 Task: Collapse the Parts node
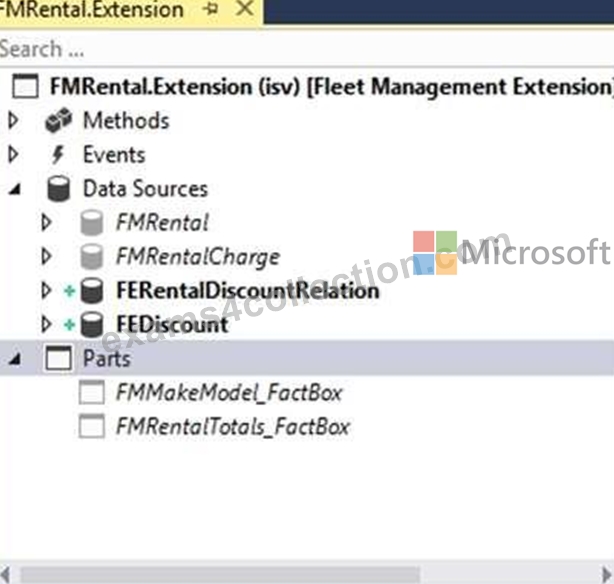[x=15, y=359]
